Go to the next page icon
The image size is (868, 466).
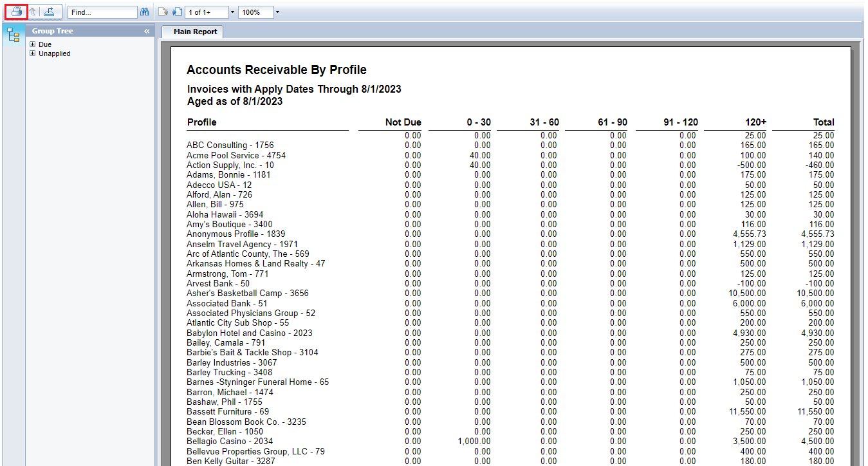pos(178,12)
